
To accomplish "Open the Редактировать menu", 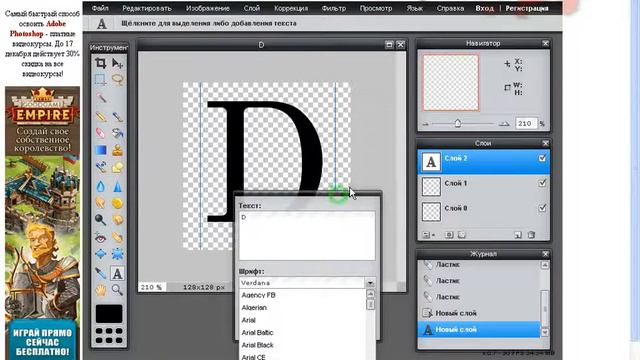I will point(147,8).
